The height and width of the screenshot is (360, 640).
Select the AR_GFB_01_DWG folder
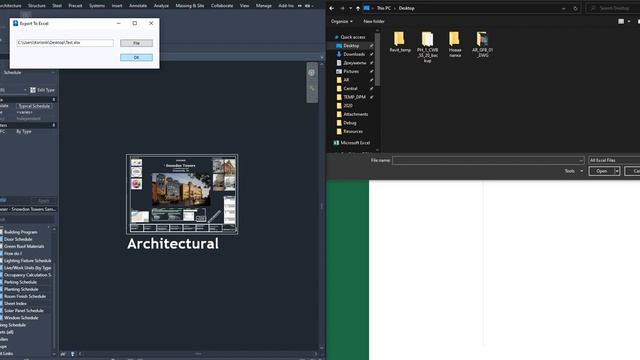coord(482,44)
